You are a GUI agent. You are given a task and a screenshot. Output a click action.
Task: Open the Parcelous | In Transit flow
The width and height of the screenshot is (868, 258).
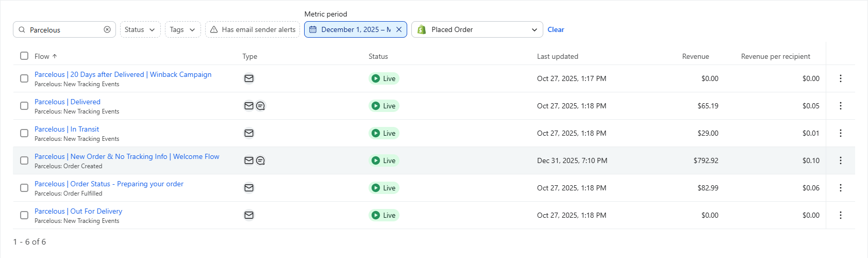point(66,129)
